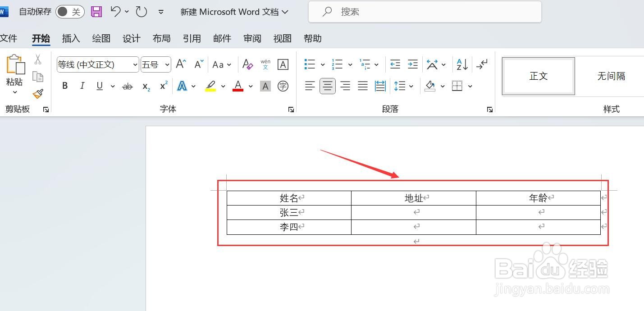Apply bold formatting to selected text
644x311 pixels.
coord(65,86)
